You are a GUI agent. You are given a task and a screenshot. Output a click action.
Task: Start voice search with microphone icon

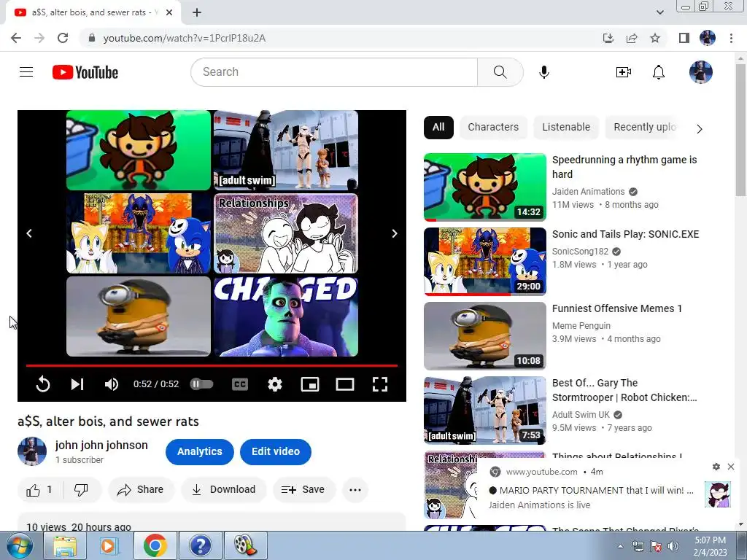point(544,72)
